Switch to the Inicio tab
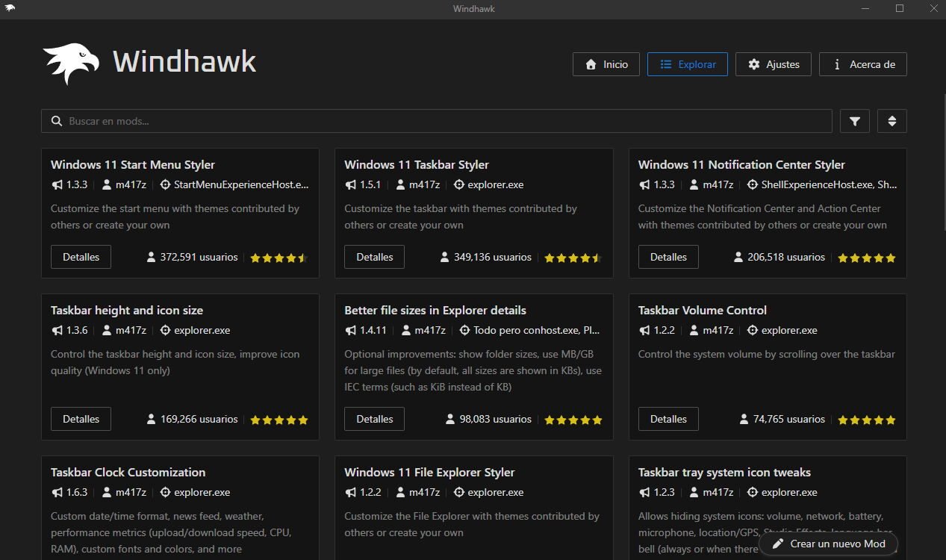946x560 pixels. click(606, 64)
